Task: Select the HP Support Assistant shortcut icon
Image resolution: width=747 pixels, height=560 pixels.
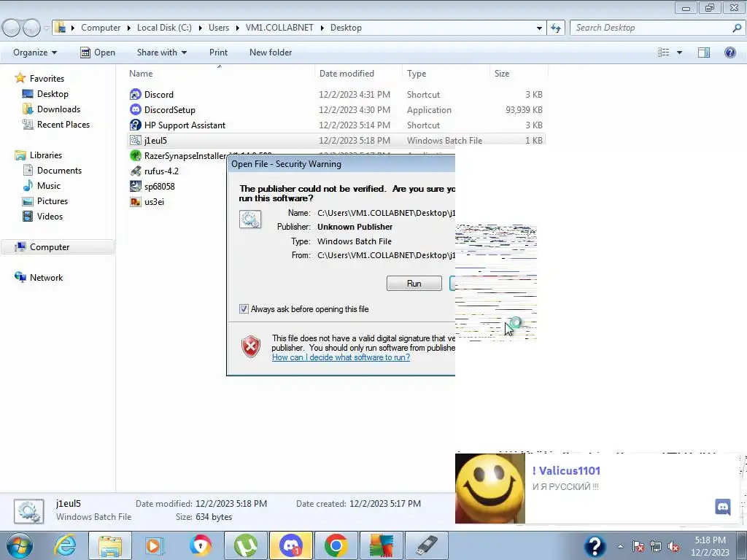Action: pos(135,125)
